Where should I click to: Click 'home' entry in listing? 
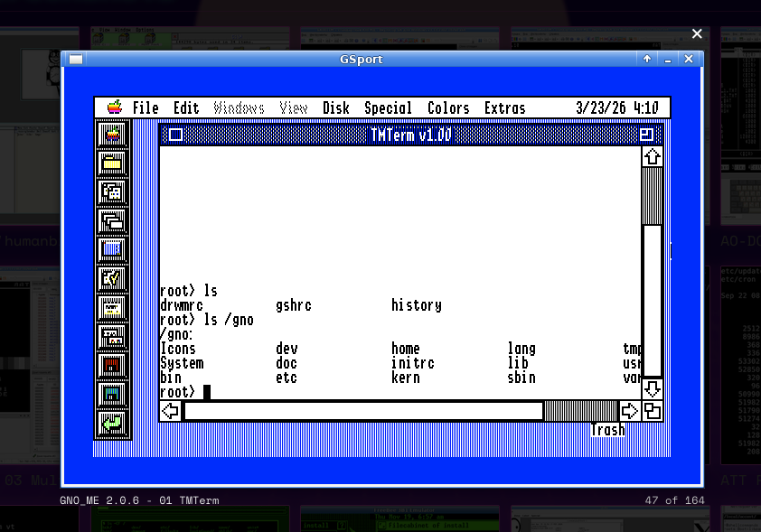coord(406,349)
